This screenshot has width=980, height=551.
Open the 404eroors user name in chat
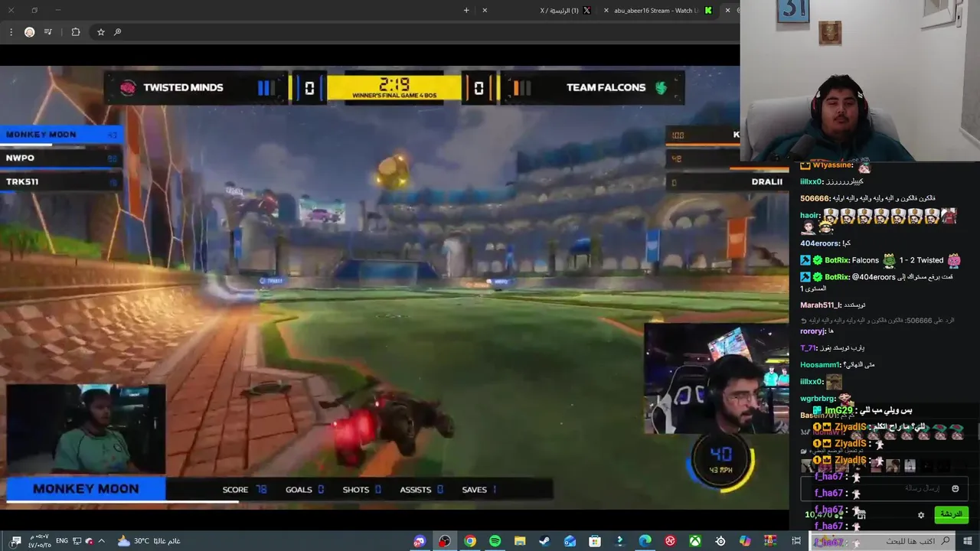pos(821,243)
